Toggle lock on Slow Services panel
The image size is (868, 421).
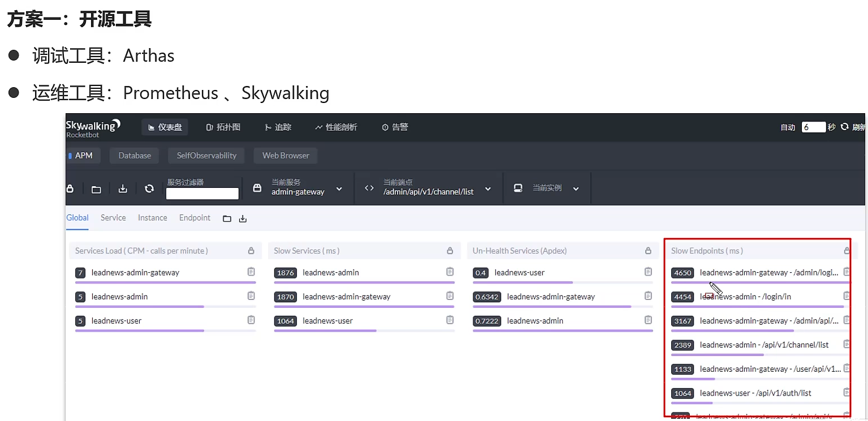click(x=450, y=251)
